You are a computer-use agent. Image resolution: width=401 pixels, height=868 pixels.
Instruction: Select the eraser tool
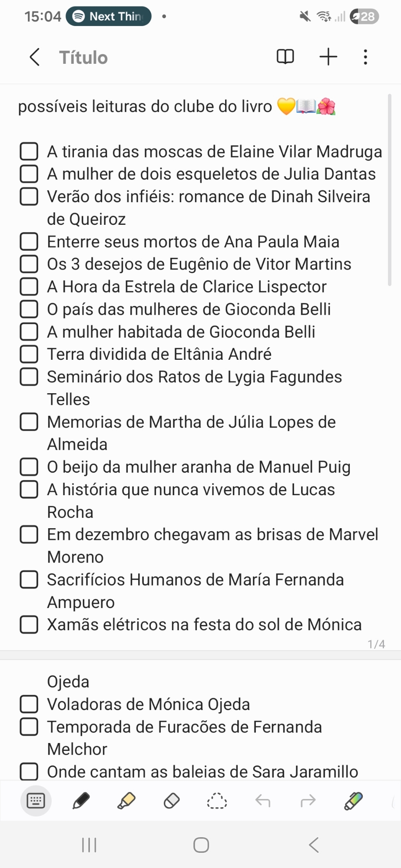pos(172,801)
